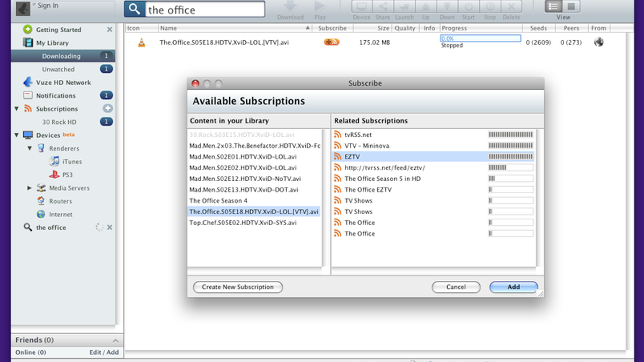Click the search field containing "the office"
This screenshot has width=644, height=362.
[205, 9]
